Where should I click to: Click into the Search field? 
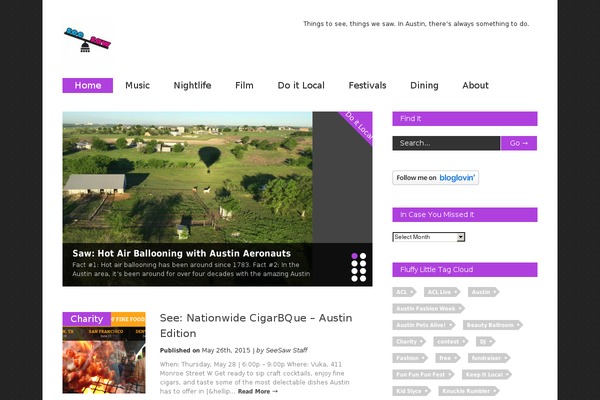446,143
